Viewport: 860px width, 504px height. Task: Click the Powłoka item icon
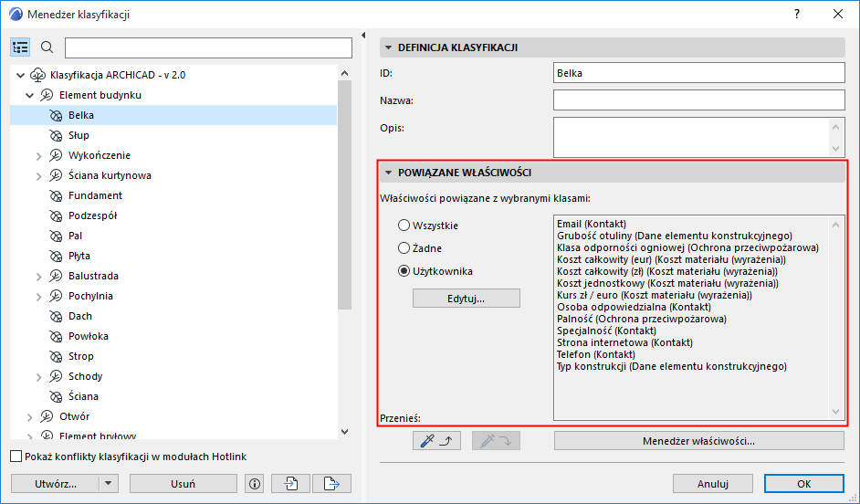coord(56,336)
